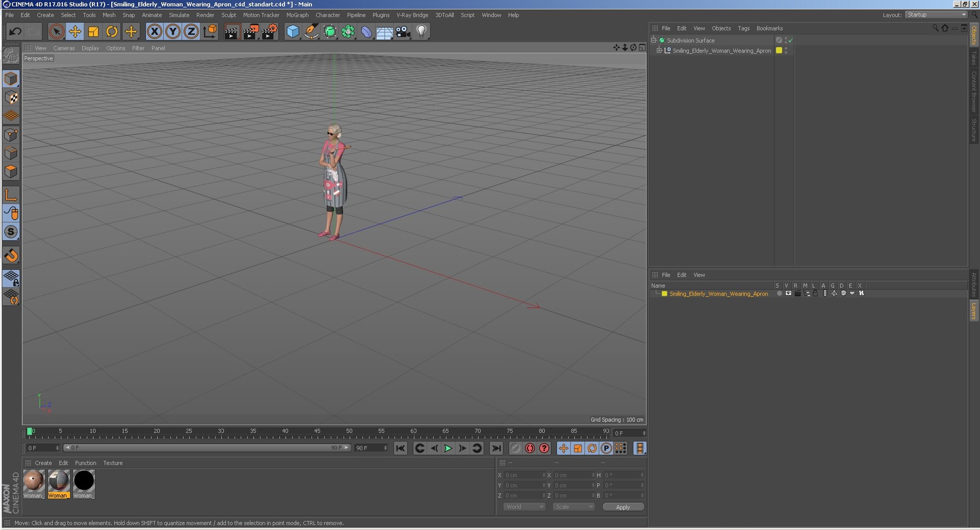Click Make Editable icon in left sidebar

(x=11, y=56)
